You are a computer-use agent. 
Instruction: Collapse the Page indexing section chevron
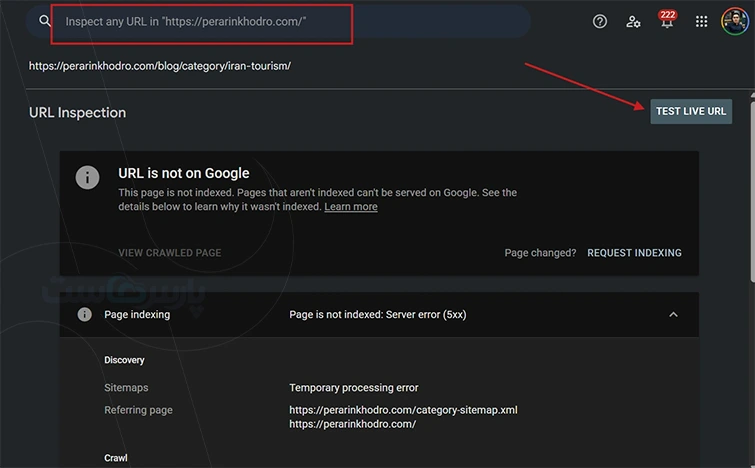coord(673,314)
